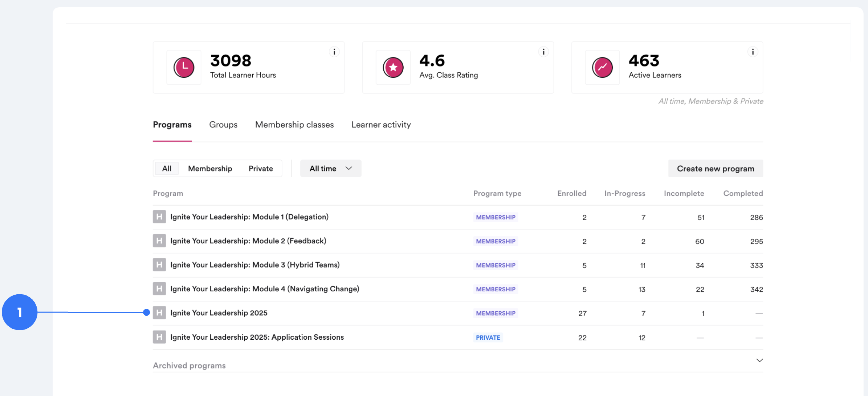868x396 pixels.
Task: Click Create new program button
Action: tap(716, 169)
